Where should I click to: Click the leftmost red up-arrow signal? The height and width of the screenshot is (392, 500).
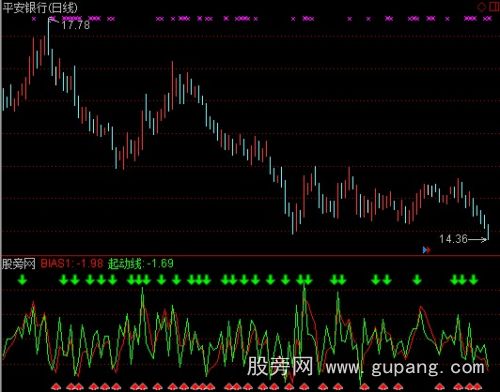55,386
